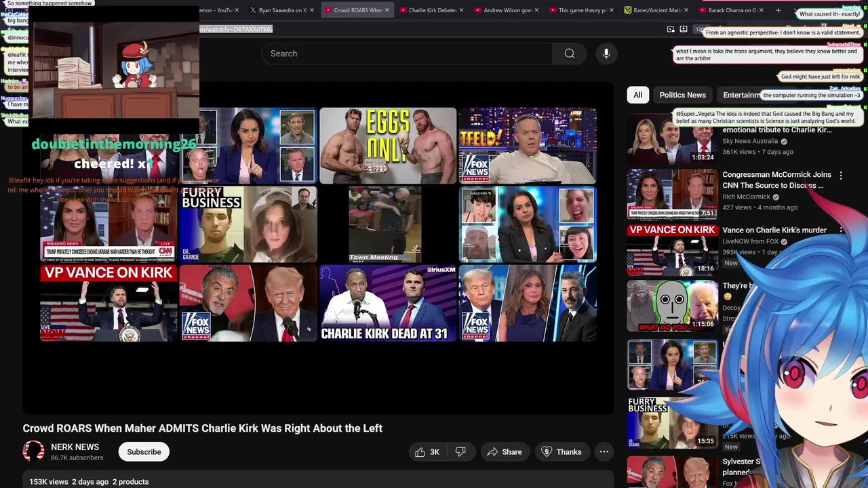Open options for Vance on Kirk's murder video
Image resolution: width=868 pixels, height=488 pixels.
tap(841, 231)
